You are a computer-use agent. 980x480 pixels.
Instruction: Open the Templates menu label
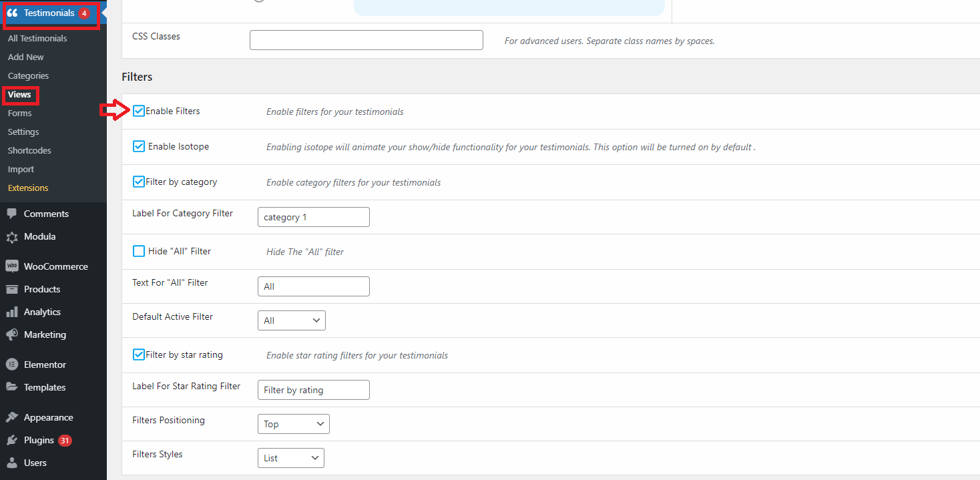click(x=45, y=387)
